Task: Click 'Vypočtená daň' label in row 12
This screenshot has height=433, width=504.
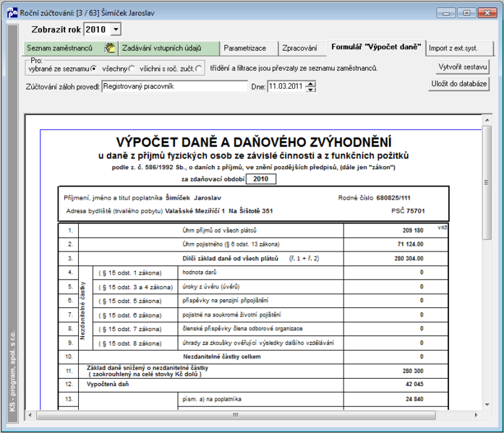Action: click(x=108, y=384)
